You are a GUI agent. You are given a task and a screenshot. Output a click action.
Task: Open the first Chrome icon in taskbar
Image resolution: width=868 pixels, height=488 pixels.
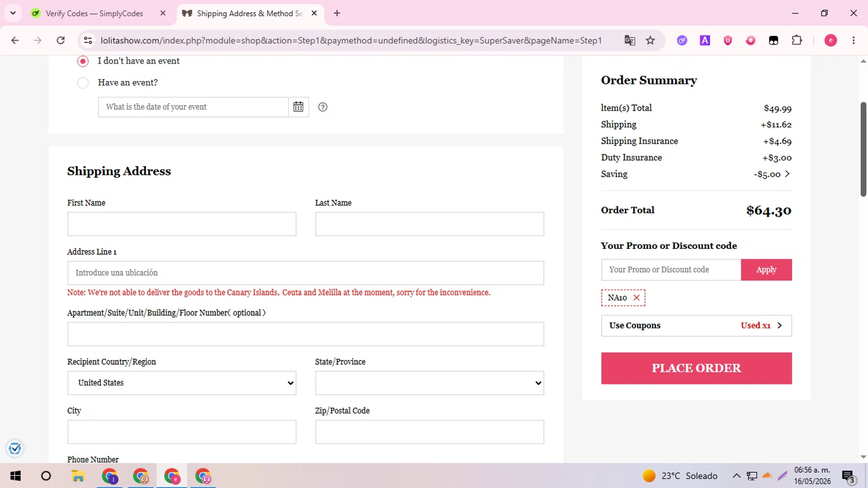coord(109,476)
